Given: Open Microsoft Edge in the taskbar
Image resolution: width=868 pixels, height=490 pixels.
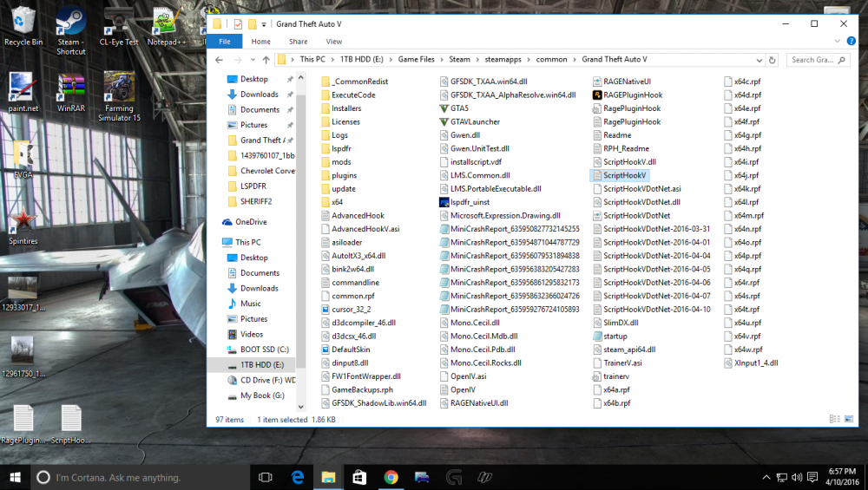Looking at the screenshot, I should coord(297,477).
